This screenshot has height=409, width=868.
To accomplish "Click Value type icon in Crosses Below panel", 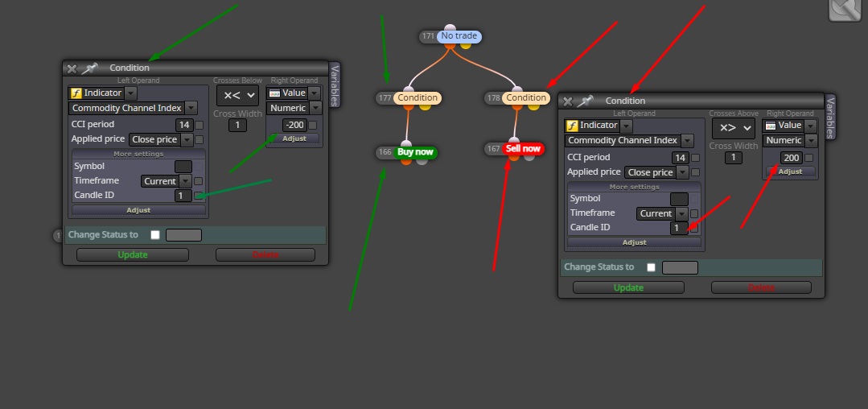I will coord(274,93).
